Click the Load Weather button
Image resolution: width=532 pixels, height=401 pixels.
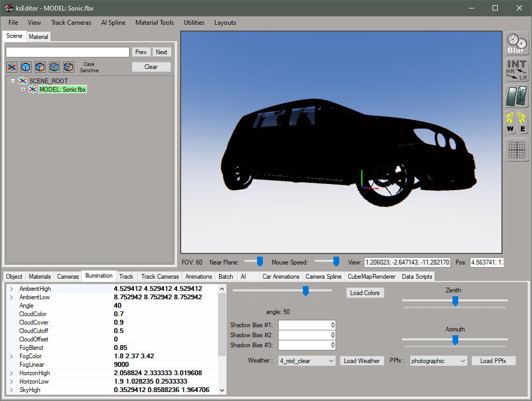click(x=362, y=361)
